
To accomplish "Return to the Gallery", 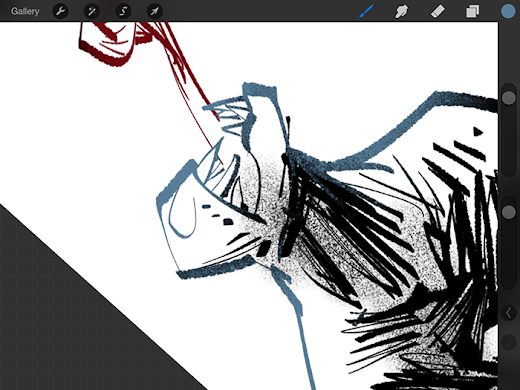I will click(25, 11).
